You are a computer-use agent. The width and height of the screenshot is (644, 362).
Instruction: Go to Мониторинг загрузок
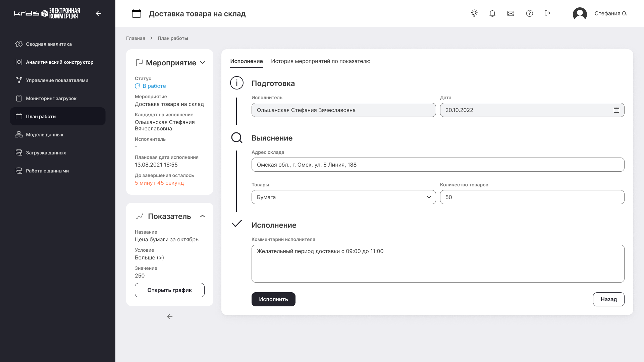click(51, 98)
